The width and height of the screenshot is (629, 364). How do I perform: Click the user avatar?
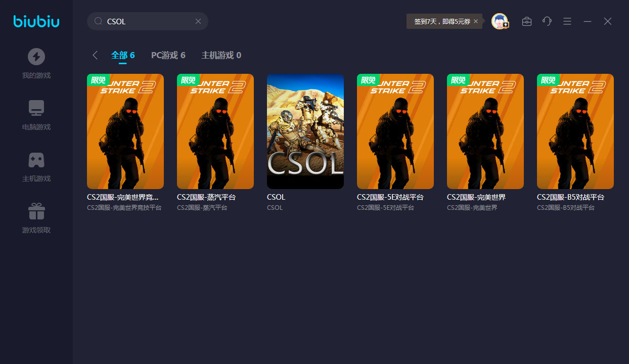500,21
